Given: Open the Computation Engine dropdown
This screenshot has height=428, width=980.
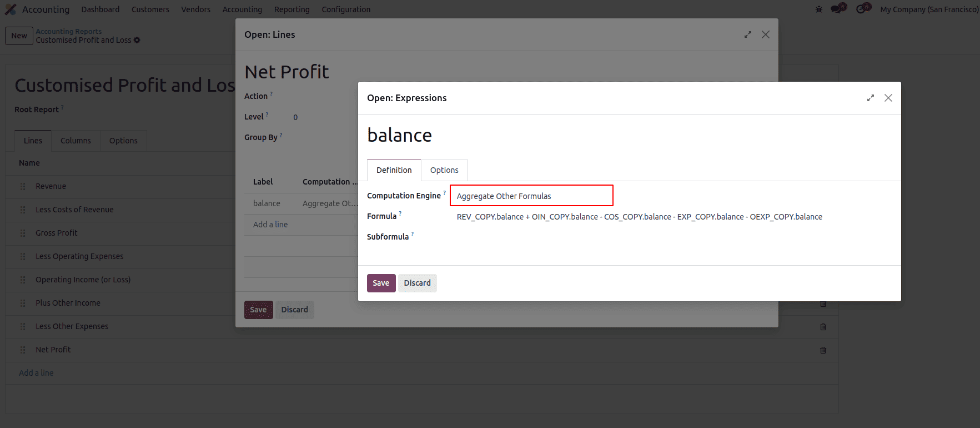Looking at the screenshot, I should tap(531, 196).
